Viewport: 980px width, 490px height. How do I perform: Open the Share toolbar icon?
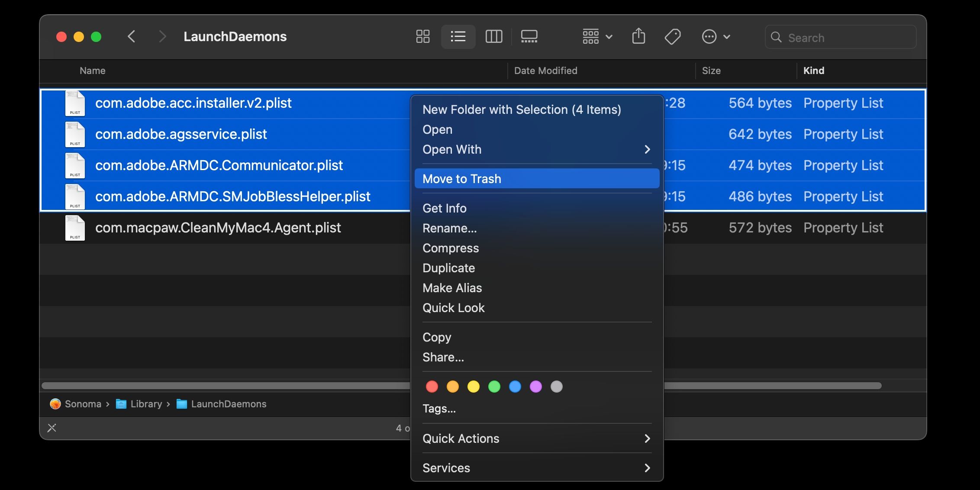(639, 36)
